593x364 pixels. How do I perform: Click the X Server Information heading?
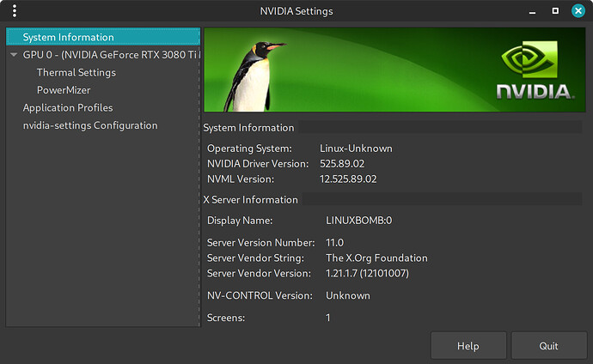point(250,200)
